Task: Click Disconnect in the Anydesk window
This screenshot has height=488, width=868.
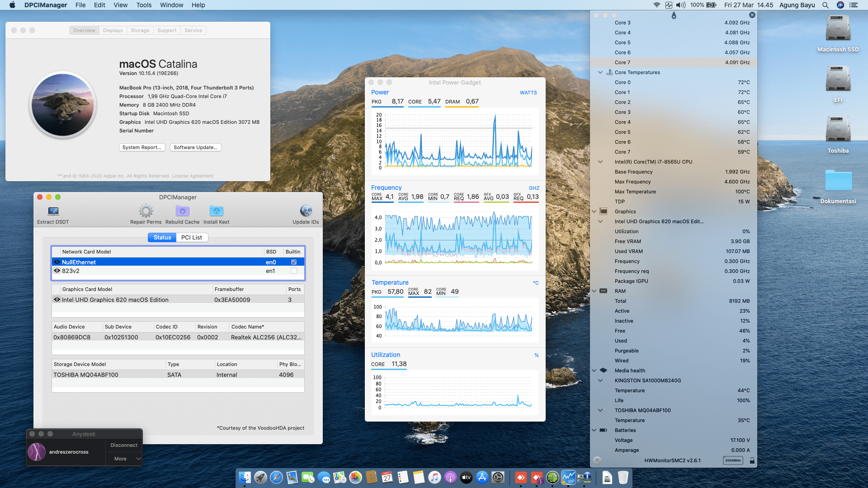Action: pos(124,445)
